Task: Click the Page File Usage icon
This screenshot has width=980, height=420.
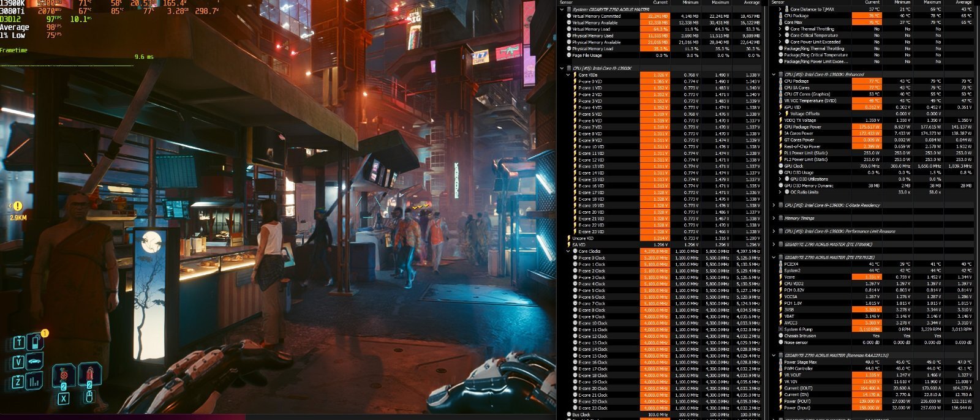Action: click(568, 55)
